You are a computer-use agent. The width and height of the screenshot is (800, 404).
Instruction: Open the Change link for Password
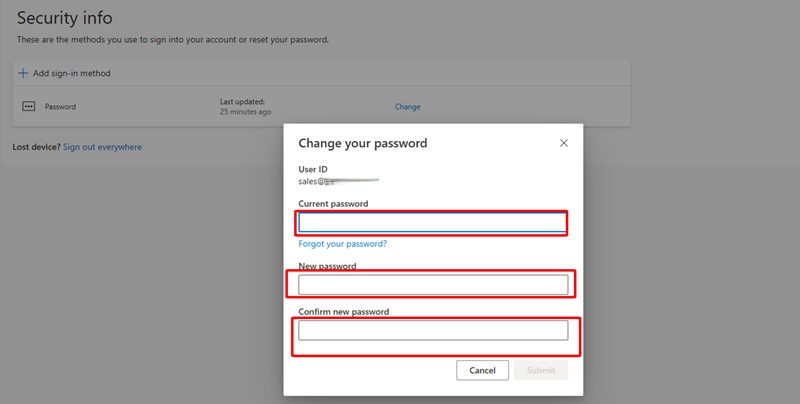(407, 106)
